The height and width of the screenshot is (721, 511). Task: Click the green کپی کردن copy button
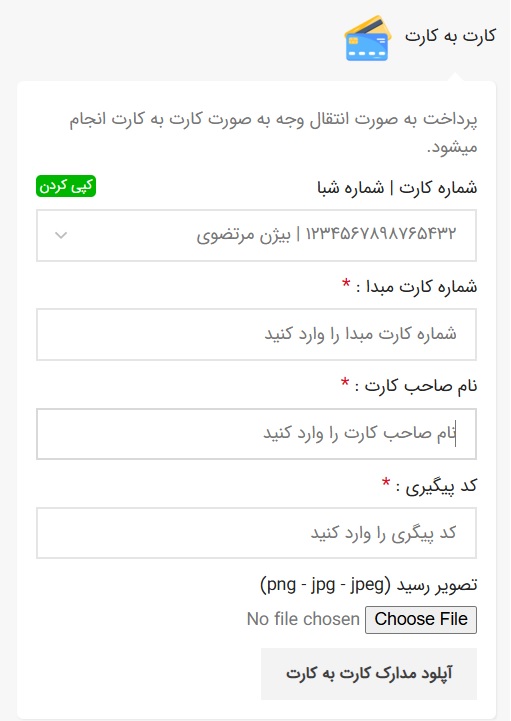(x=66, y=186)
